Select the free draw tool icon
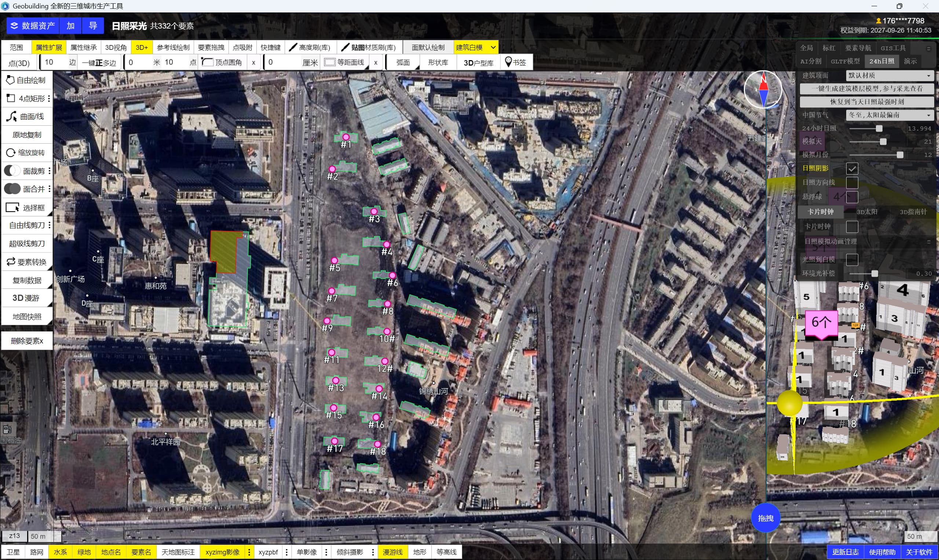Image resolution: width=939 pixels, height=560 pixels. 10,80
